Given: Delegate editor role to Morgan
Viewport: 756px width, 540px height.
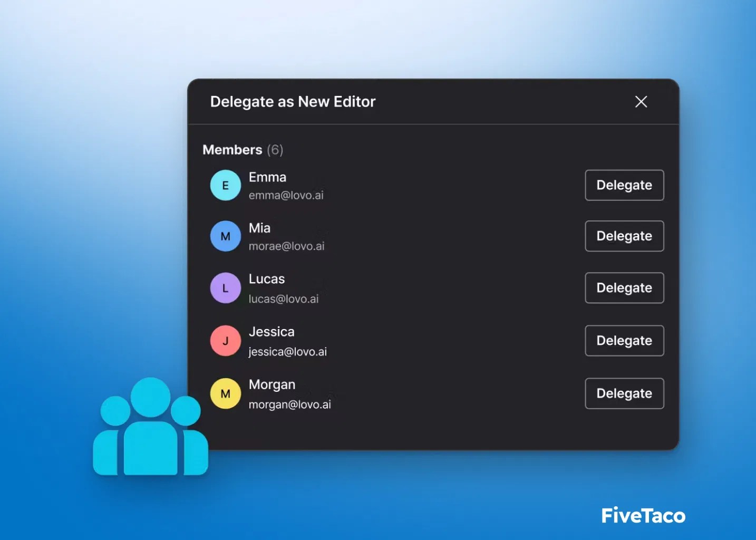Looking at the screenshot, I should [x=624, y=393].
